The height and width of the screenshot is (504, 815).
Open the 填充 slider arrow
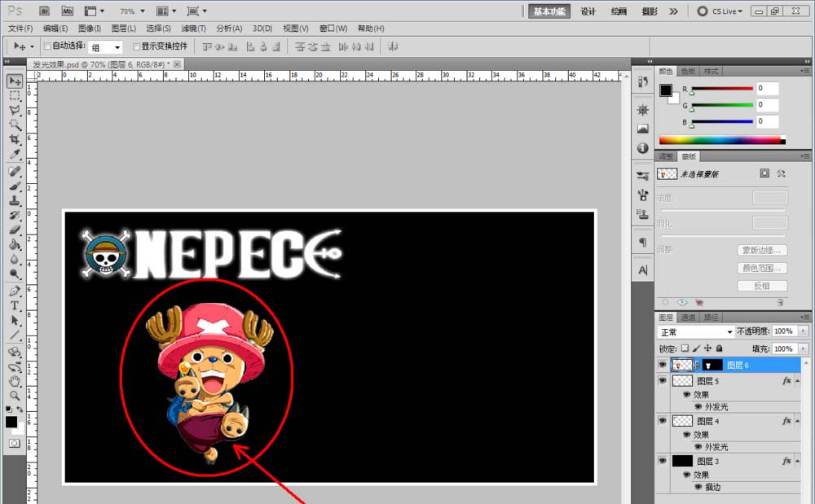[x=803, y=348]
